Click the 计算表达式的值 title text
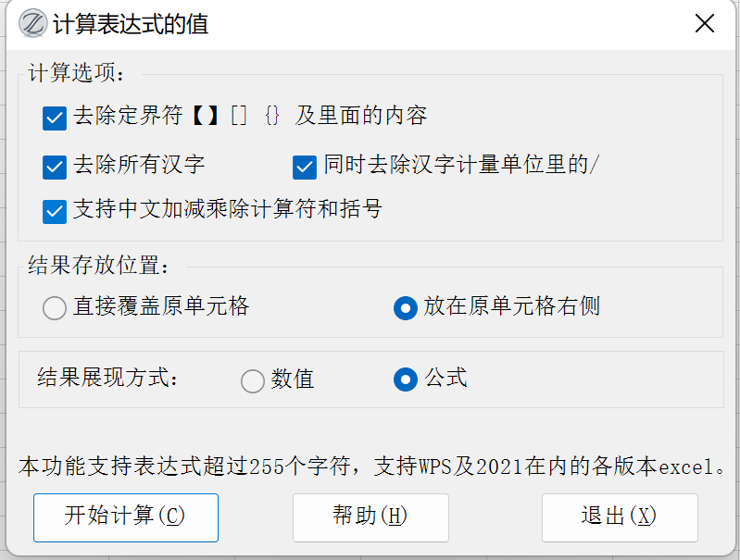This screenshot has height=560, width=740. click(131, 24)
